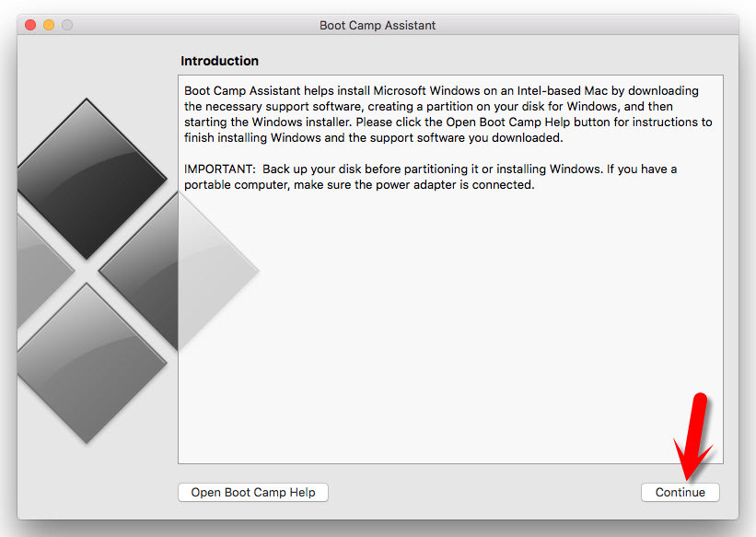Close the Boot Camp Assistant window

click(30, 25)
